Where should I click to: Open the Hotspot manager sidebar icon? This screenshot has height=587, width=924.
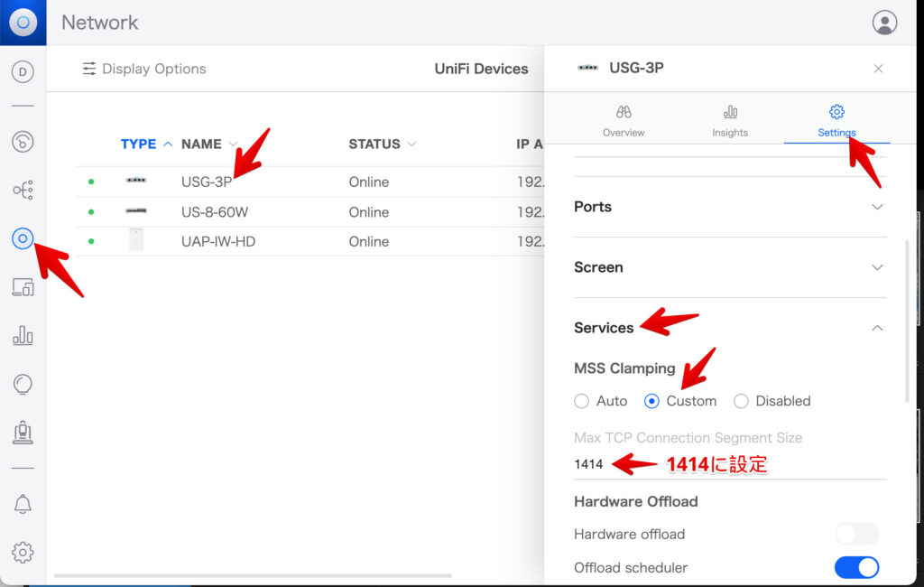click(23, 433)
